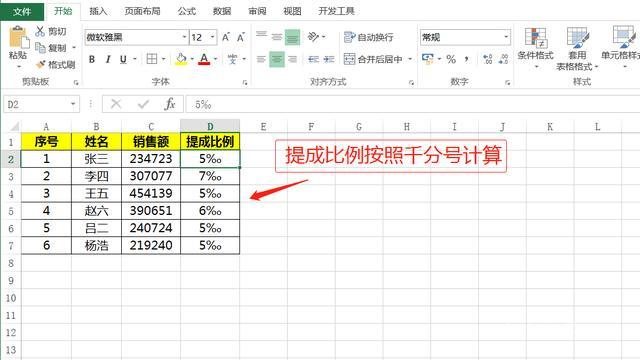
Task: Click the formula bar confirm checkmark
Action: tap(143, 104)
